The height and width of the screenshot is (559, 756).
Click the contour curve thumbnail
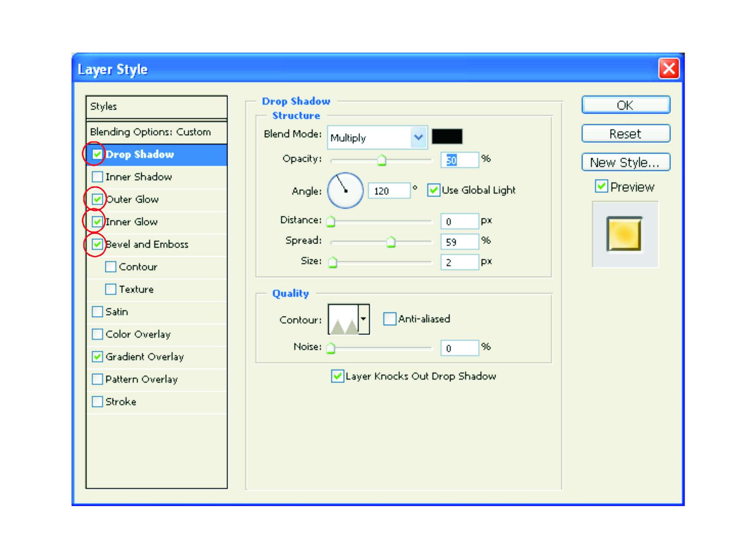(343, 319)
